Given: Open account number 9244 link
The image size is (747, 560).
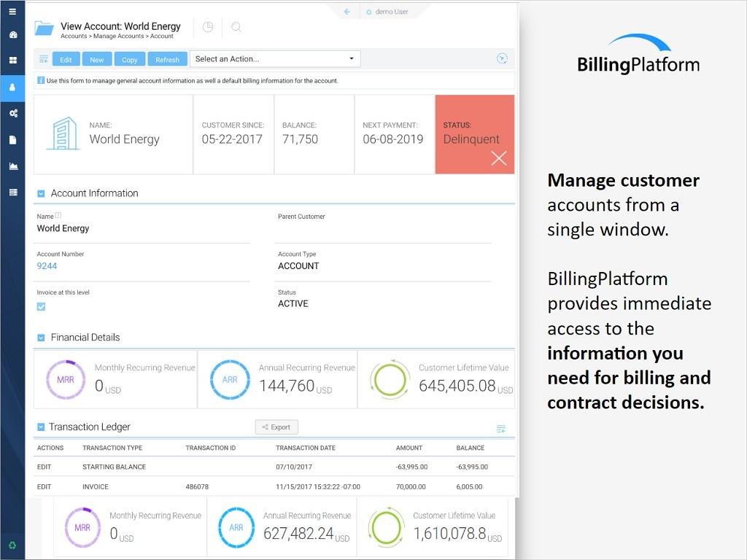Looking at the screenshot, I should coord(47,265).
